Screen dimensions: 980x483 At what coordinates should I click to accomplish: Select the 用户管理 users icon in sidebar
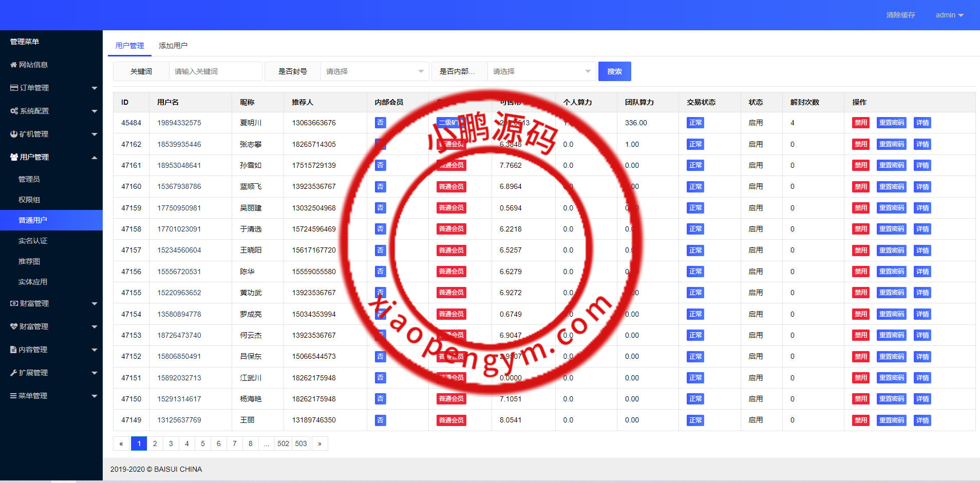(13, 157)
